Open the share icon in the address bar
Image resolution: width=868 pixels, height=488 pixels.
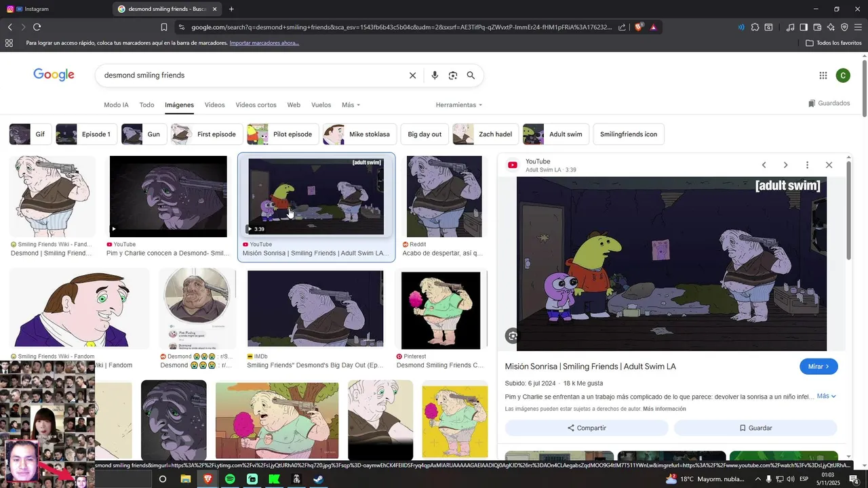622,27
